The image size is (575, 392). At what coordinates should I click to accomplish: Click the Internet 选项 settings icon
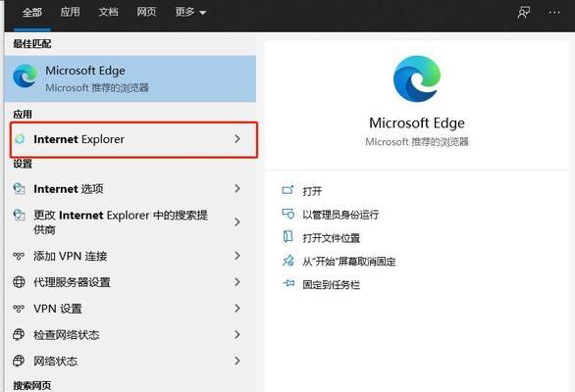(19, 189)
